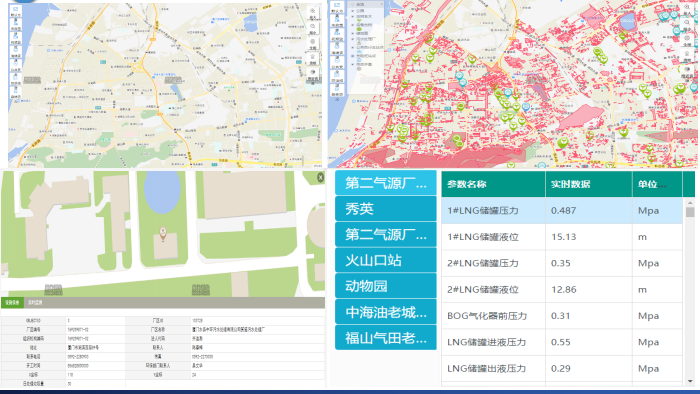Screen dimensions: 700x394
Task: Toggle the 绿地图 layer checkbox
Action: [x=352, y=33]
